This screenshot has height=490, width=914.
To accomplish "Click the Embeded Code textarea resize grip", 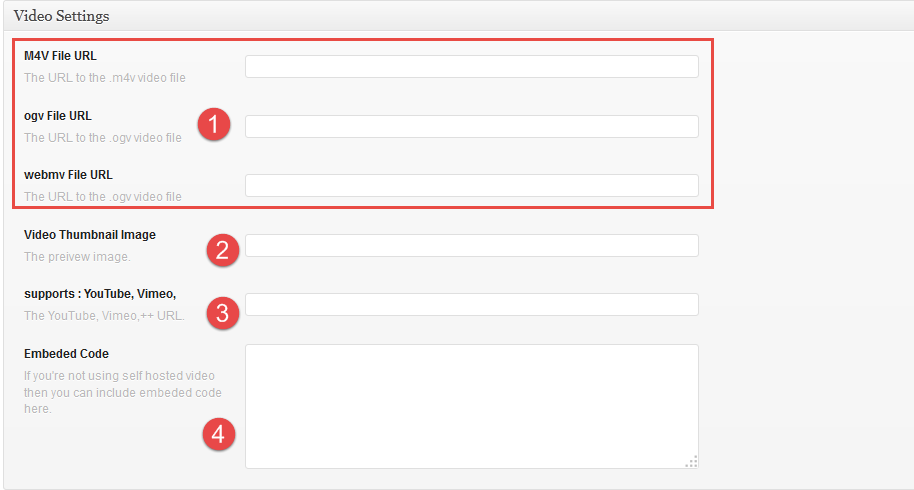I will 691,461.
